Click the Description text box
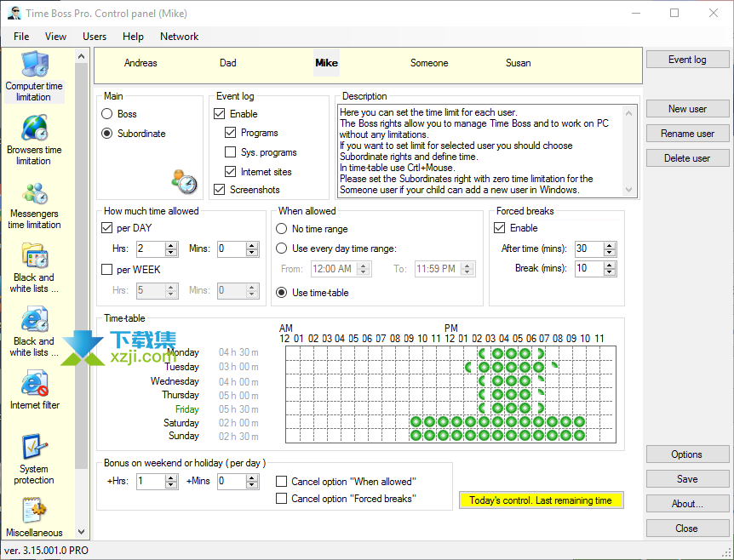Image resolution: width=734 pixels, height=560 pixels. coord(487,151)
